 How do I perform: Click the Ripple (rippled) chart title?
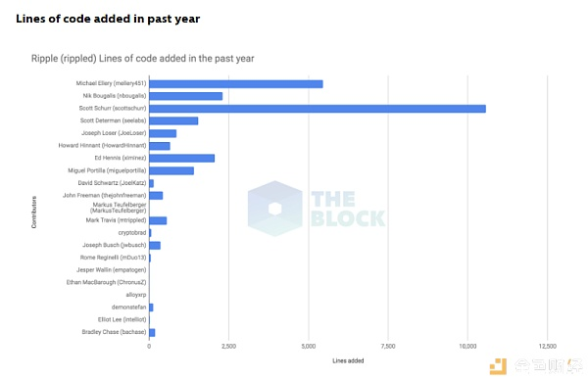pos(142,59)
